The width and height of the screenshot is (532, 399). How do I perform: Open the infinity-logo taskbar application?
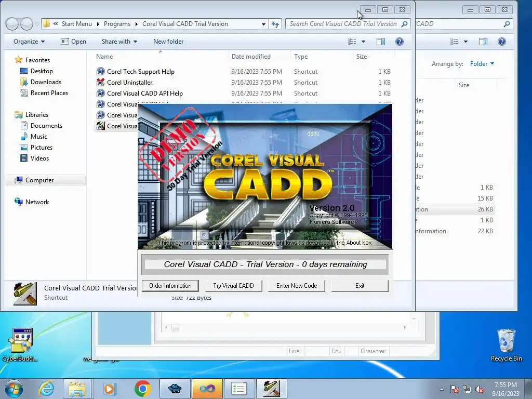pos(207,389)
